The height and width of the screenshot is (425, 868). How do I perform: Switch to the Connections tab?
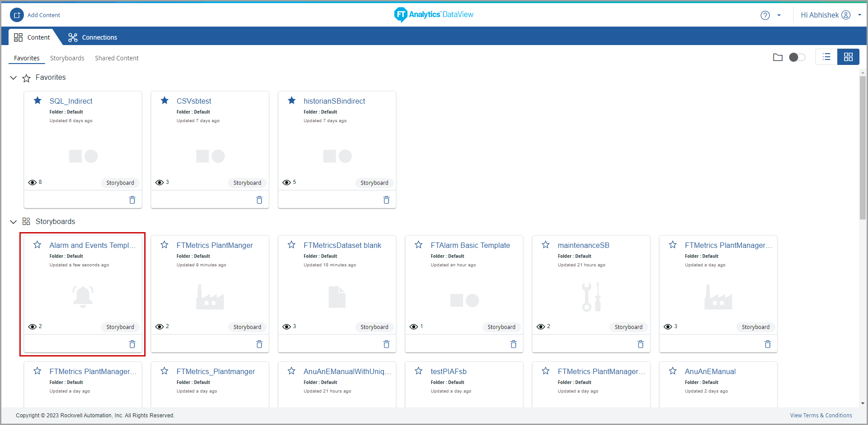(x=92, y=37)
